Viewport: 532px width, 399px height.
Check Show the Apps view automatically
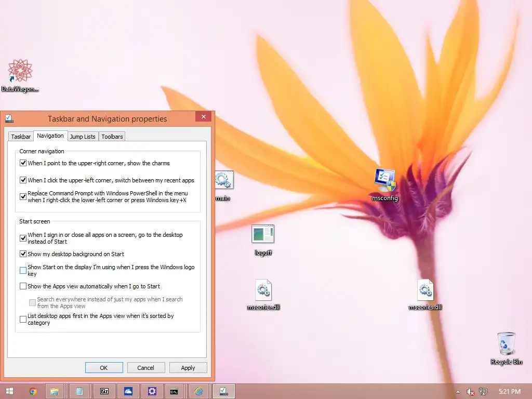[x=23, y=286]
